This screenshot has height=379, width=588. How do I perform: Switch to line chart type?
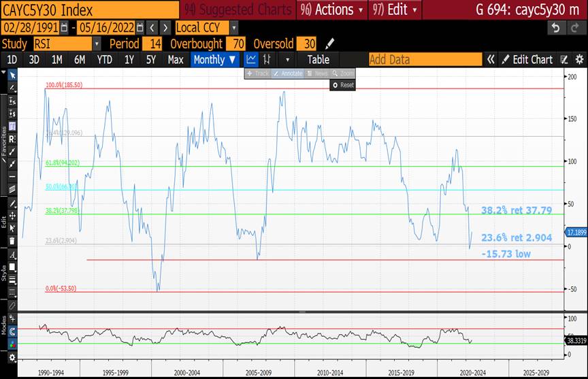[x=251, y=59]
